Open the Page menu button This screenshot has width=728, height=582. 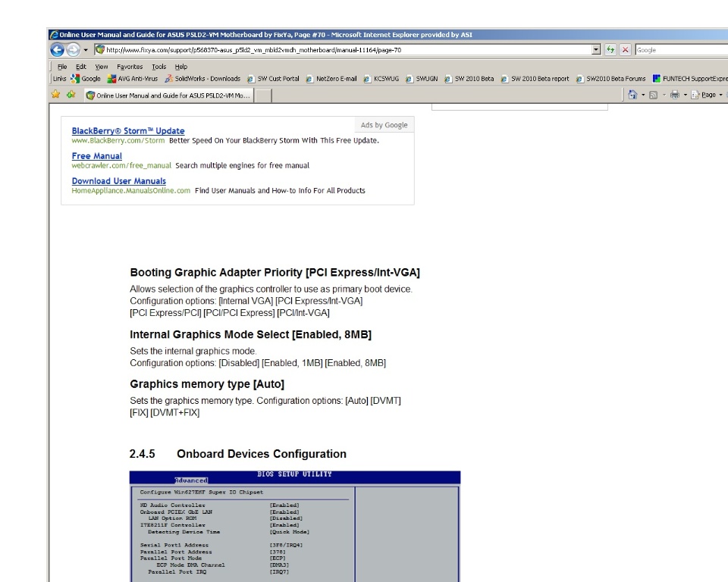tap(707, 95)
